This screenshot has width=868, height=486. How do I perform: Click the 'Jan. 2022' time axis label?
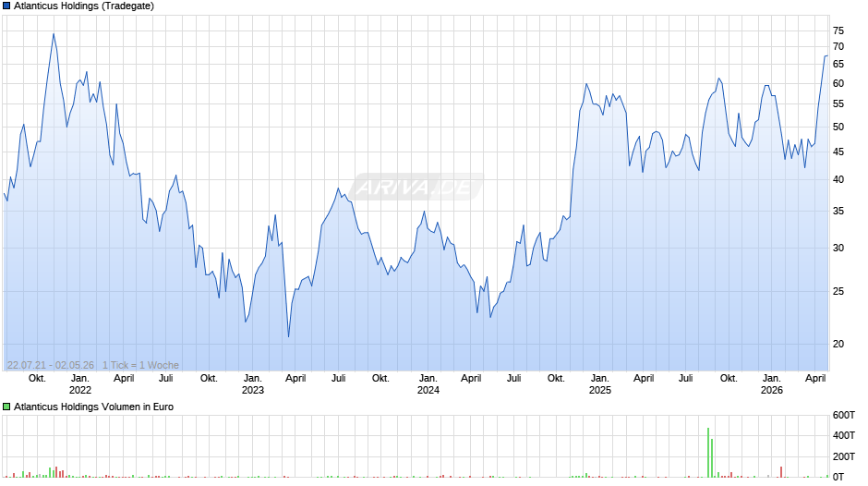coord(79,384)
